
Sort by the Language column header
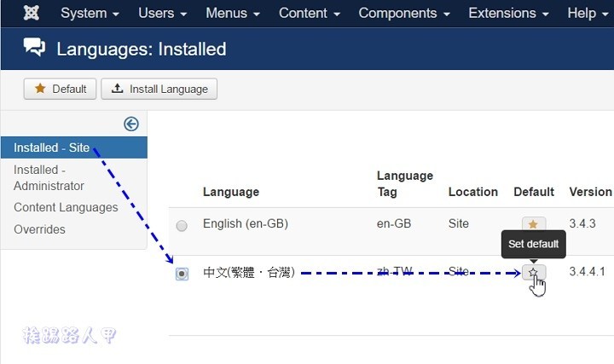[230, 192]
